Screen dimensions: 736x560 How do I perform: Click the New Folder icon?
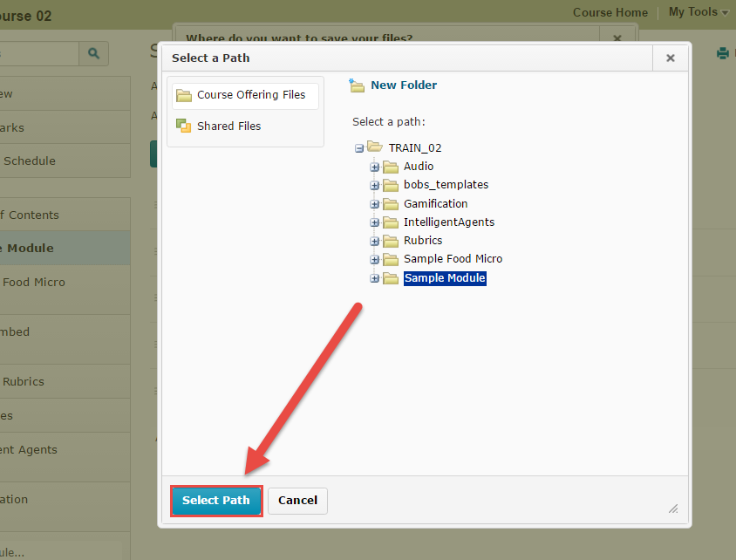pos(357,85)
